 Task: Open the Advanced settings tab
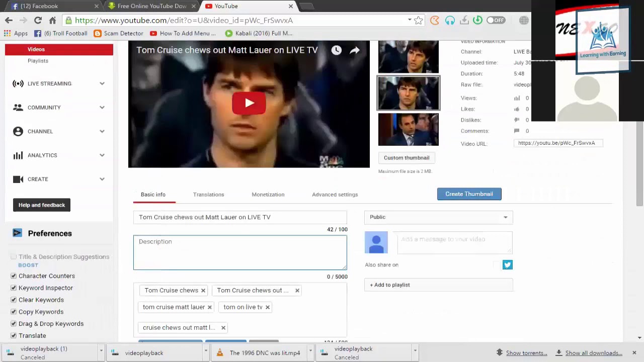coord(335,195)
